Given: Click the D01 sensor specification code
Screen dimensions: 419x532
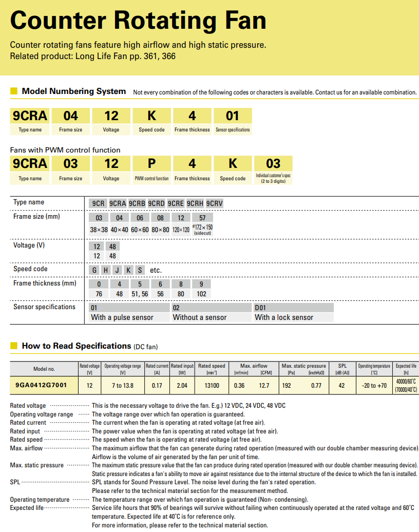Looking at the screenshot, I should [260, 308].
